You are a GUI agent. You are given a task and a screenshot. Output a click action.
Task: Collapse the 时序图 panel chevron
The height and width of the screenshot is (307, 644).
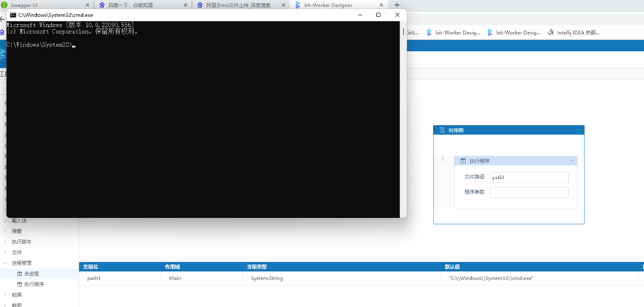coord(578,130)
